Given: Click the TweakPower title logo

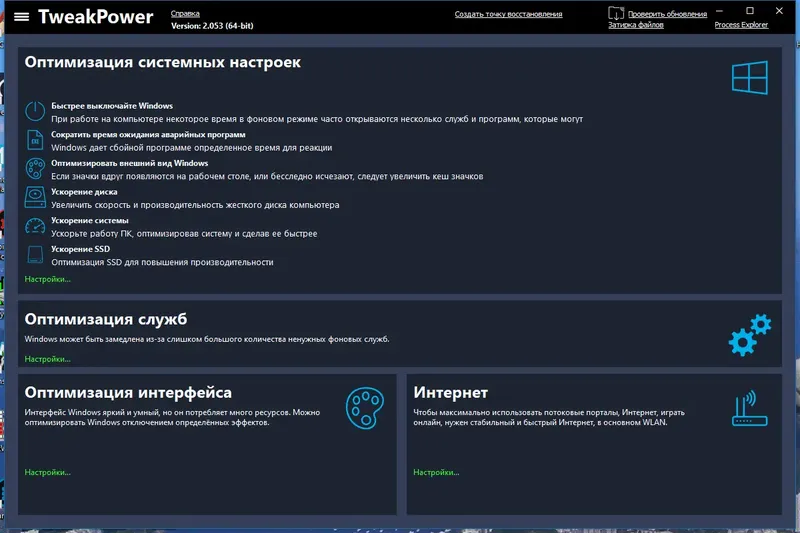Looking at the screenshot, I should click(95, 17).
